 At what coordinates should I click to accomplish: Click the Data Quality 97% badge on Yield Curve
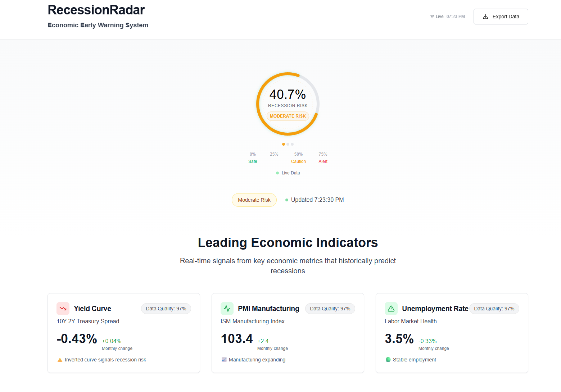166,309
